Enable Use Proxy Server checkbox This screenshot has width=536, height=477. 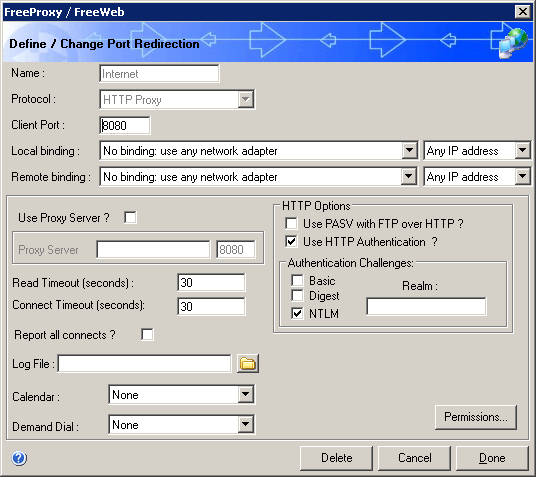pyautogui.click(x=130, y=217)
